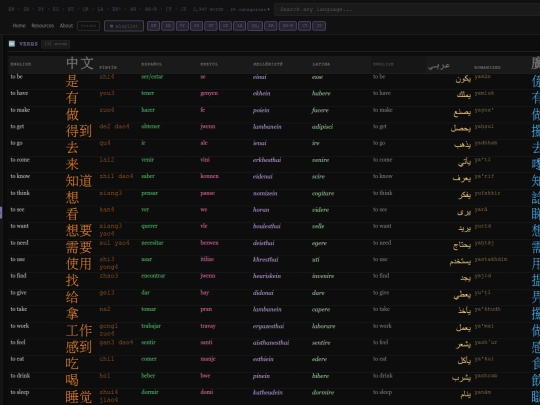Click pinyin cell xu1 yao4
The width and height of the screenshot is (540, 405).
click(114, 242)
